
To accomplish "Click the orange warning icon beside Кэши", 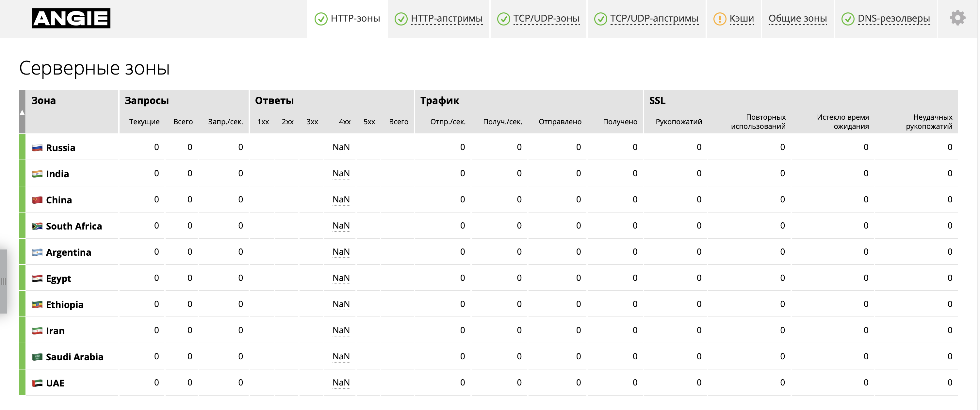I will click(719, 19).
